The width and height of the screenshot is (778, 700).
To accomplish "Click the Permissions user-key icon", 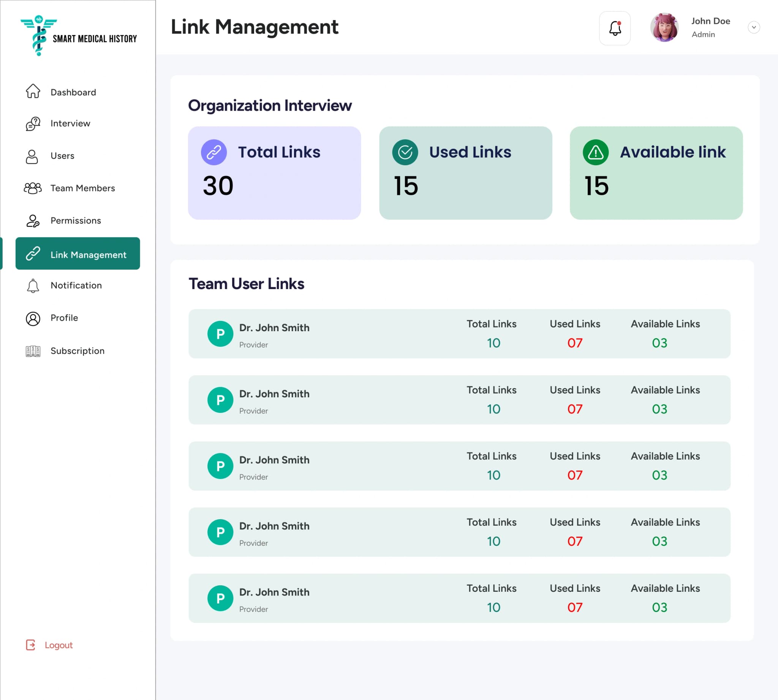I will click(x=33, y=221).
